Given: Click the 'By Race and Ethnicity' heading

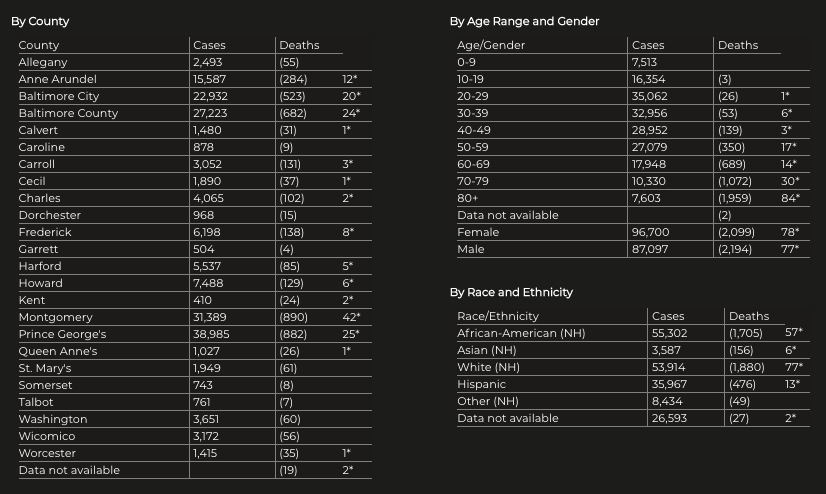Looking at the screenshot, I should [511, 292].
